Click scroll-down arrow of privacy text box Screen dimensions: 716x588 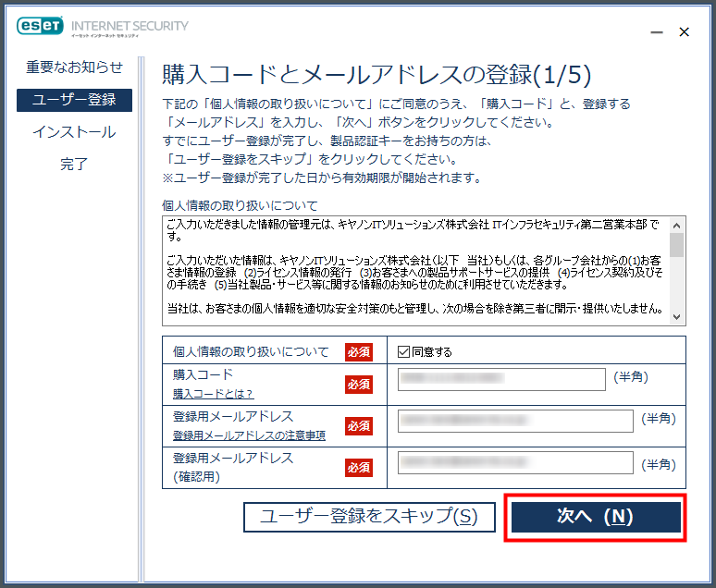tap(677, 317)
